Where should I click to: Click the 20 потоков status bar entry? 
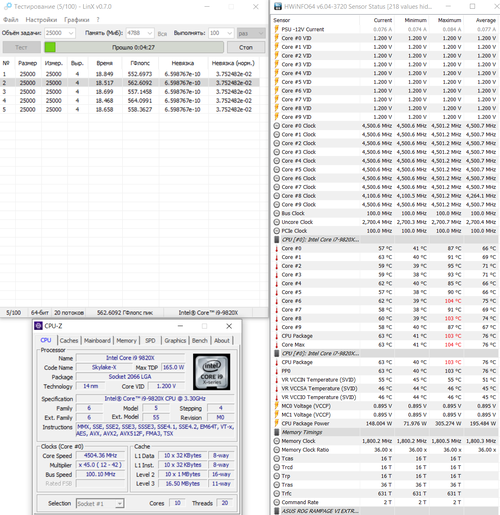[69, 313]
